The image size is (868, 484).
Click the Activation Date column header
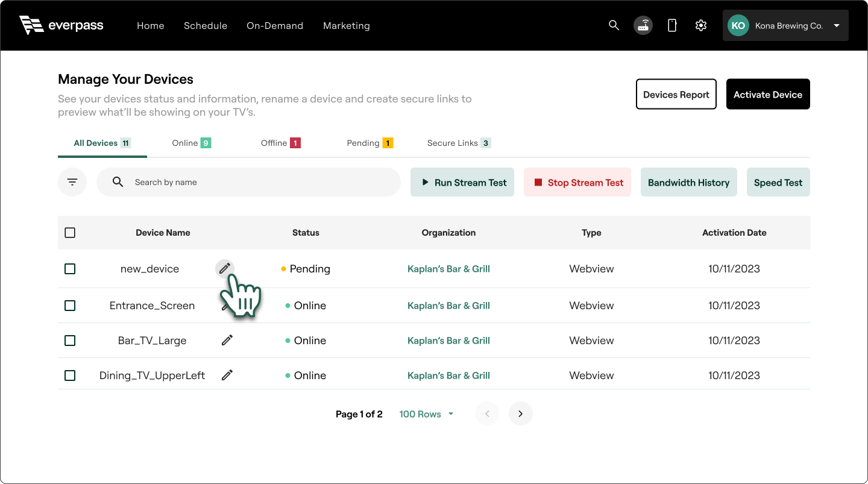coord(734,233)
